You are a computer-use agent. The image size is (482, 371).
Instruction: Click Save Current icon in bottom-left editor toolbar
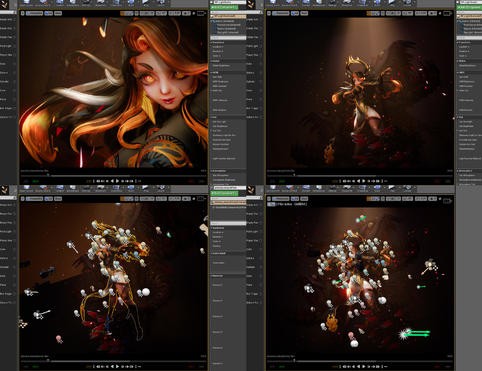(x=27, y=188)
